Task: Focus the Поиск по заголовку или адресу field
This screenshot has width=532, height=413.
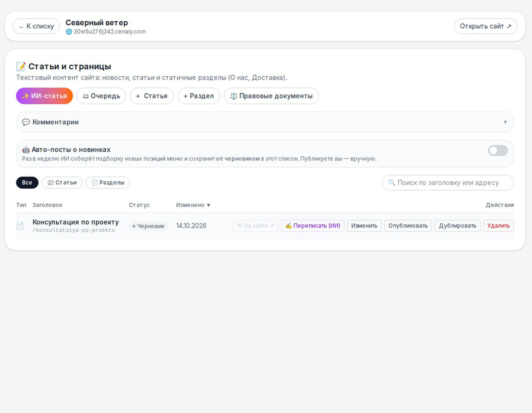Action: (448, 183)
